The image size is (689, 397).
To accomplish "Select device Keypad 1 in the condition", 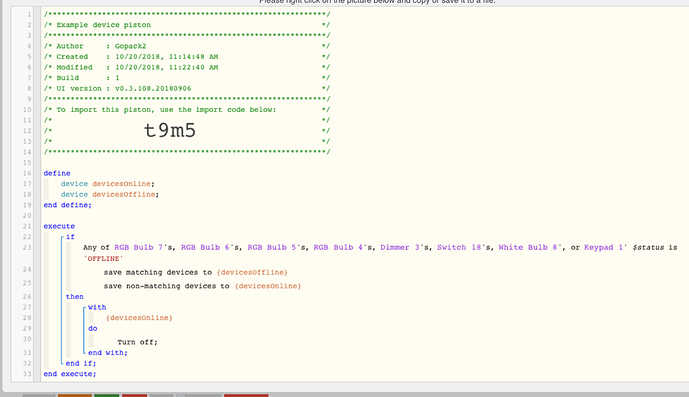I will (603, 248).
